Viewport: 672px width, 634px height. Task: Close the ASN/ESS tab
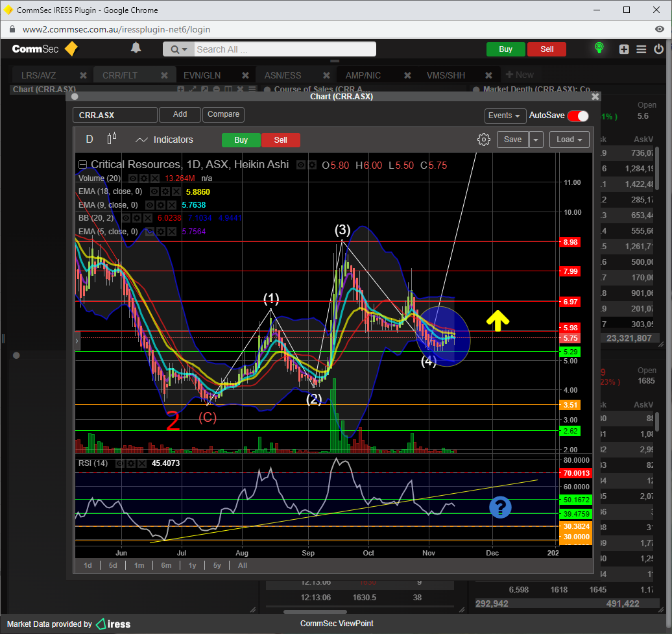click(x=326, y=75)
